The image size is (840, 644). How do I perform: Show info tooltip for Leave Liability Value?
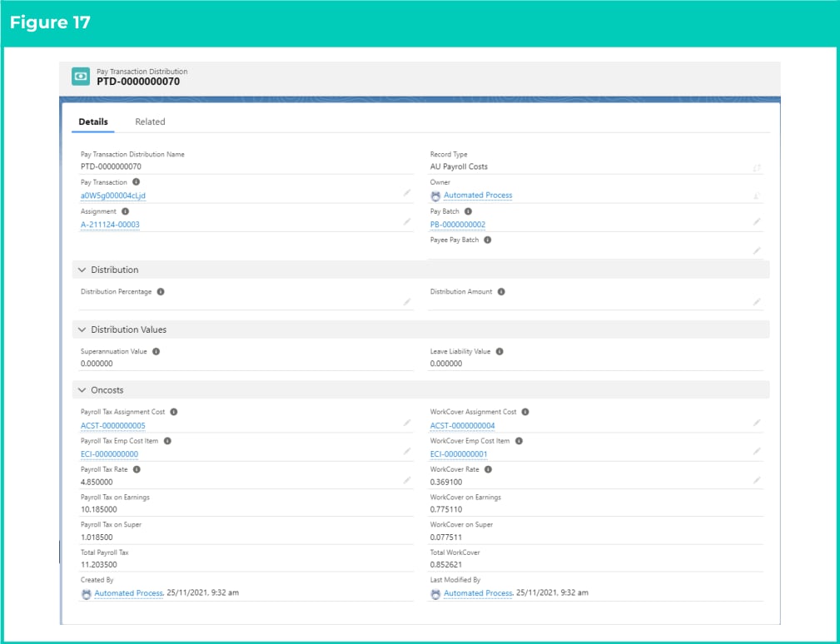[x=500, y=352]
